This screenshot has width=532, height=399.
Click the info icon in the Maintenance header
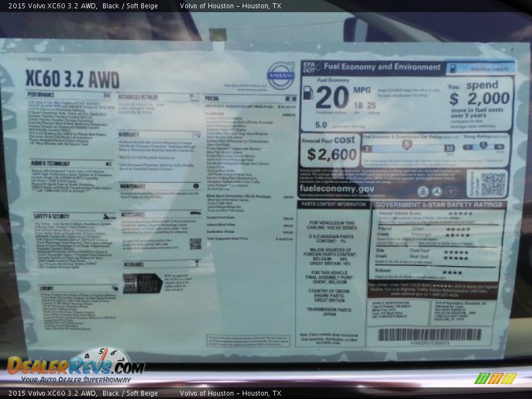[x=196, y=186]
